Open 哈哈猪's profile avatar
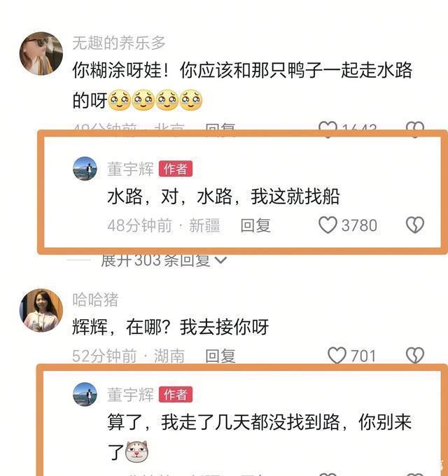Image resolution: width=448 pixels, height=476 pixels. point(41,310)
